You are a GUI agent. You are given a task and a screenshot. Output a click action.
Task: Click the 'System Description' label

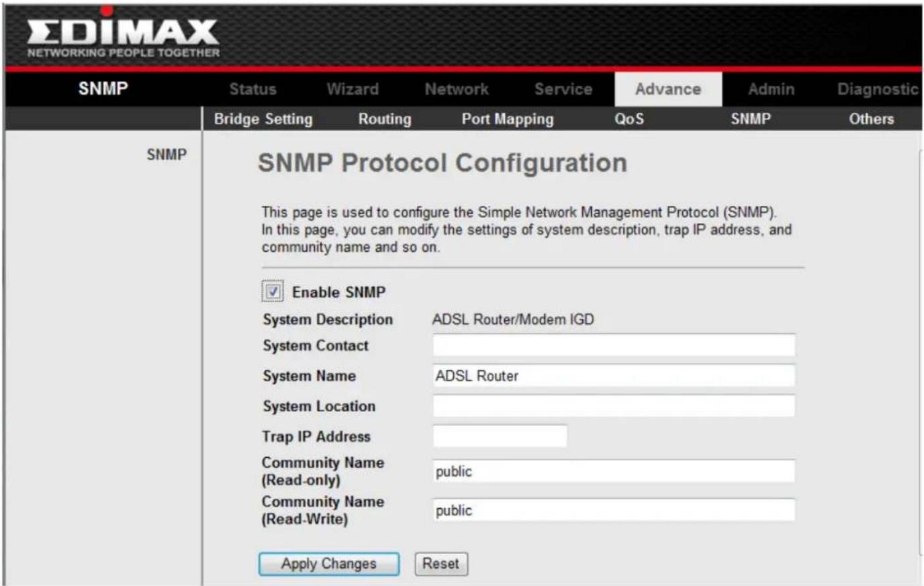pyautogui.click(x=328, y=320)
